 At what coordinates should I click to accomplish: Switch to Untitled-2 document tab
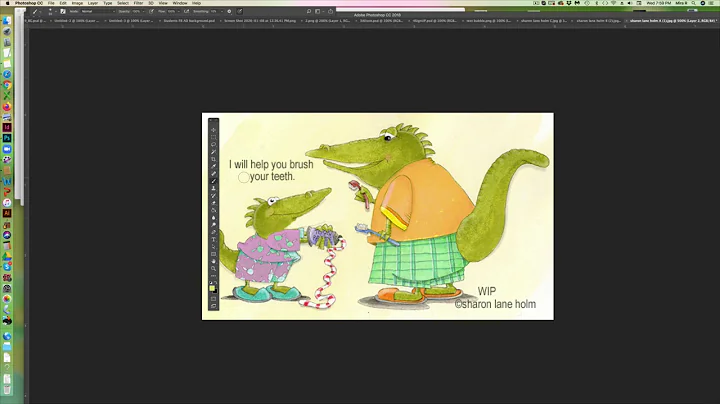[x=77, y=21]
